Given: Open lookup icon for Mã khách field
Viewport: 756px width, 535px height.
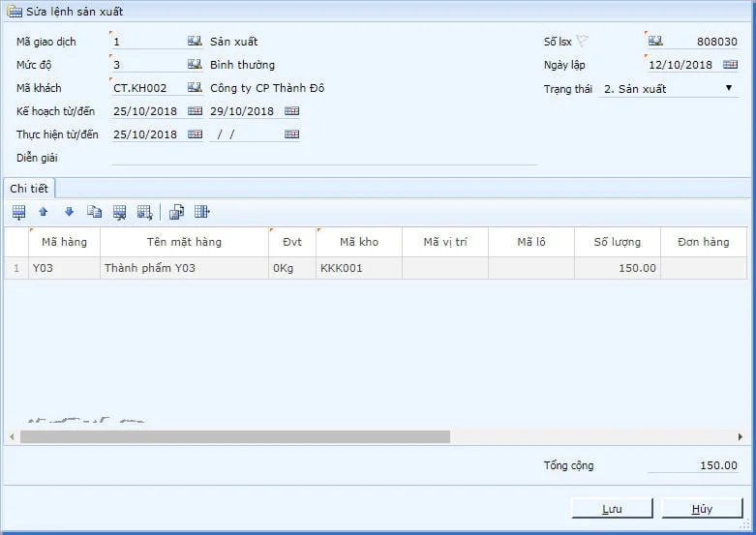Looking at the screenshot, I should coord(195,88).
